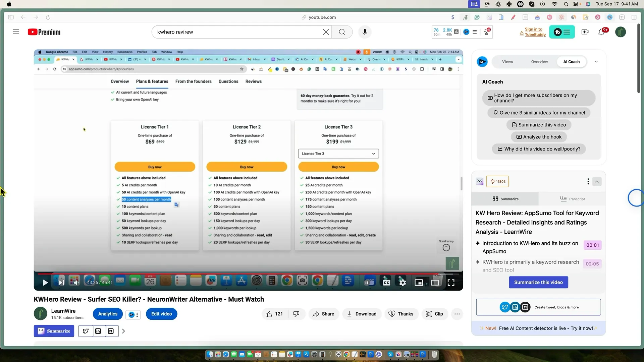Open more actions ellipsis under video

coord(457,314)
